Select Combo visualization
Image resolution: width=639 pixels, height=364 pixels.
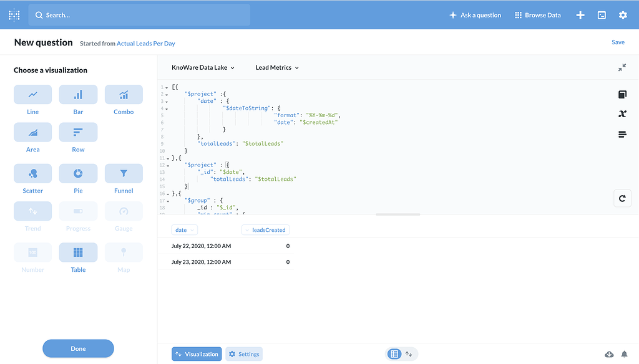click(x=124, y=95)
